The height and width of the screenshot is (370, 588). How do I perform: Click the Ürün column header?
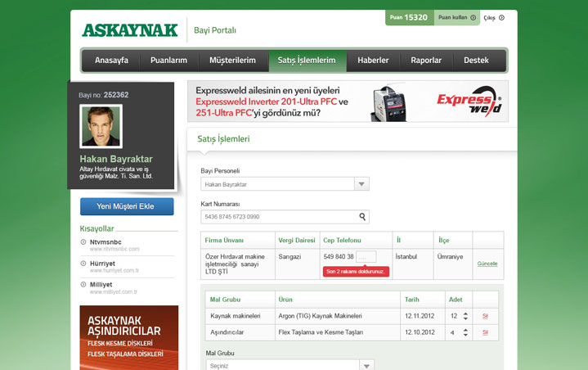tap(285, 300)
